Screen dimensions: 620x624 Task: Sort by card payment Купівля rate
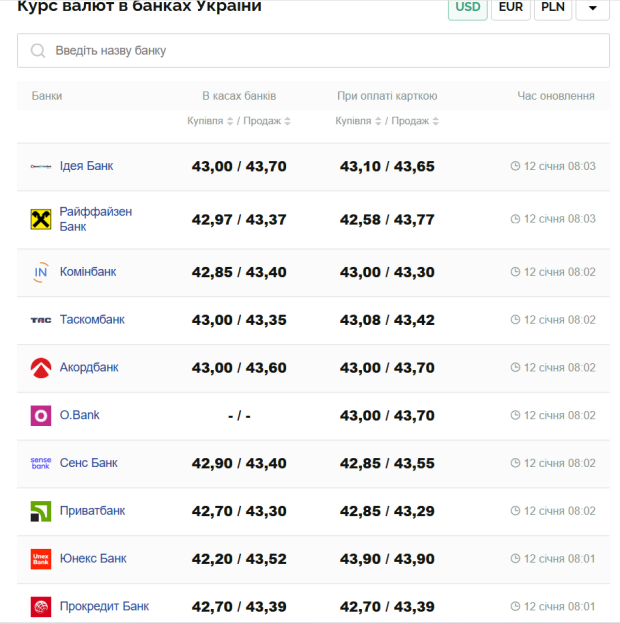358,121
